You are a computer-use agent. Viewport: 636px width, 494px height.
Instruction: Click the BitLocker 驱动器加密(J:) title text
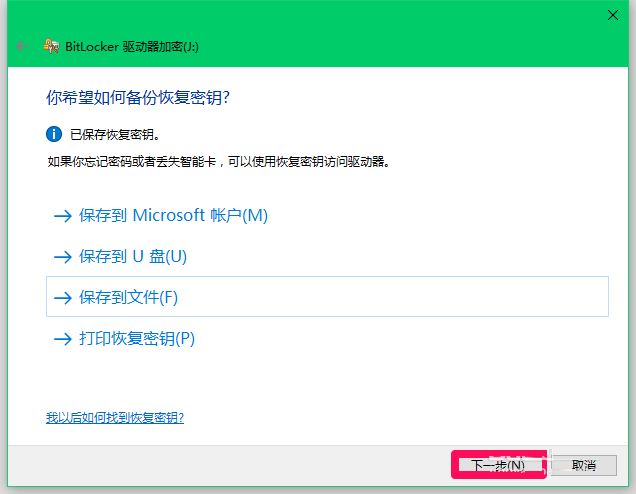(138, 47)
